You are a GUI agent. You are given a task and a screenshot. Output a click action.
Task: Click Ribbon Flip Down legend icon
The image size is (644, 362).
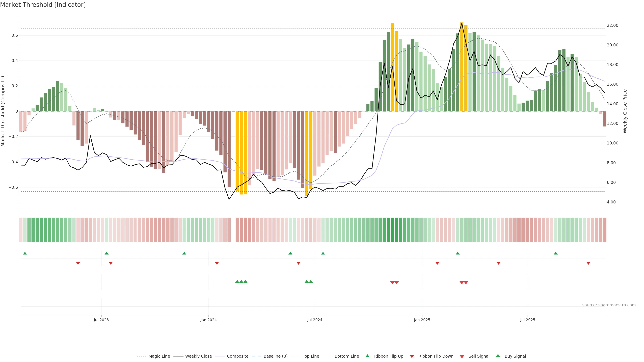[412, 356]
